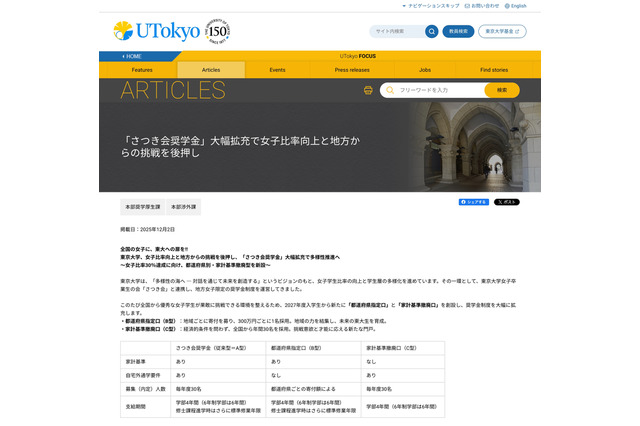Focus the サイト内検索 input field
Screen dimensions: 640x426
[x=397, y=31]
